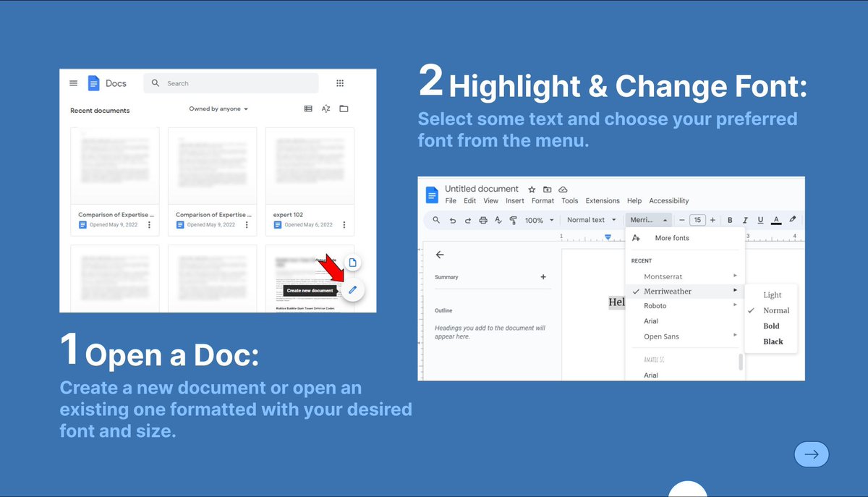Viewport: 868px width, 497px height.
Task: Choose the Bold font weight in submenu
Action: point(771,326)
